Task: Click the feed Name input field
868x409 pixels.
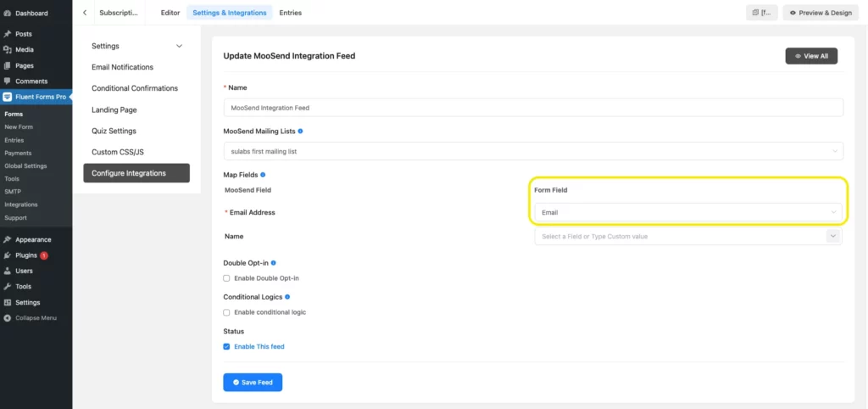Action: pyautogui.click(x=533, y=108)
